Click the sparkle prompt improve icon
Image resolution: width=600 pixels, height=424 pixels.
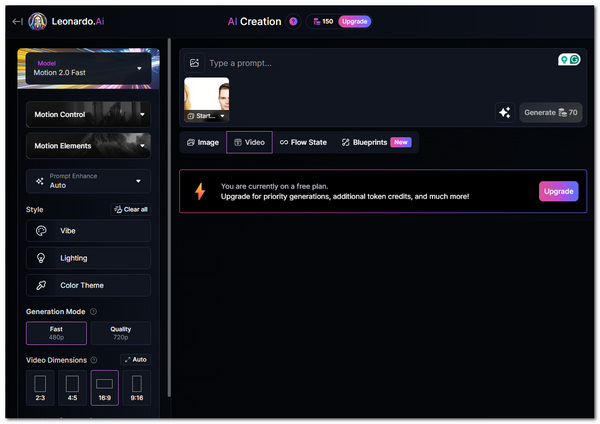[x=504, y=113]
